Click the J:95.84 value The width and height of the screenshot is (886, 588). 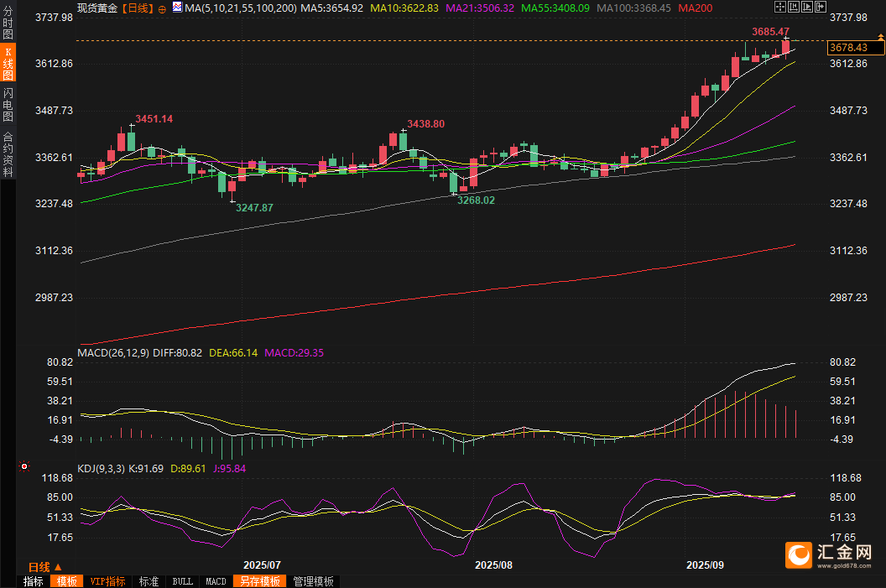(229, 469)
